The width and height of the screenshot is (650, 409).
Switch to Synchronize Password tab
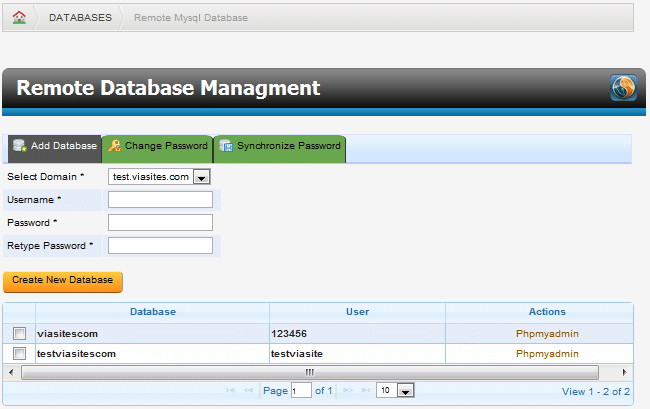click(x=279, y=147)
